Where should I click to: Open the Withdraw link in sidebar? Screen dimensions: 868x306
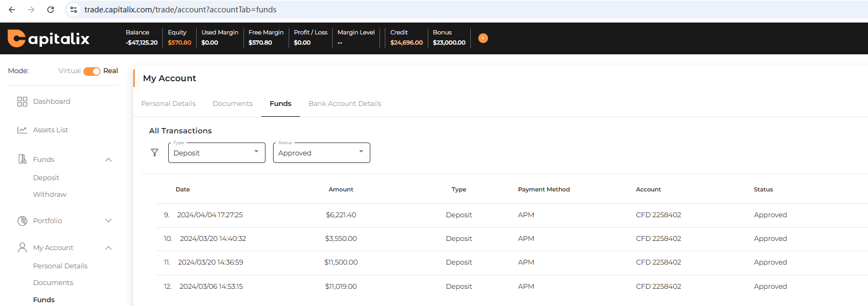50,195
